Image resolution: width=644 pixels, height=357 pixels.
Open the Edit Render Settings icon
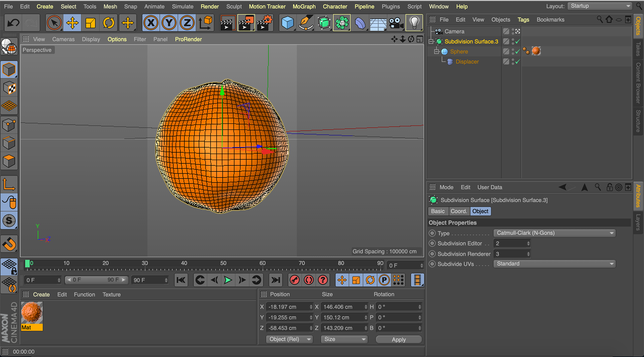(x=265, y=23)
